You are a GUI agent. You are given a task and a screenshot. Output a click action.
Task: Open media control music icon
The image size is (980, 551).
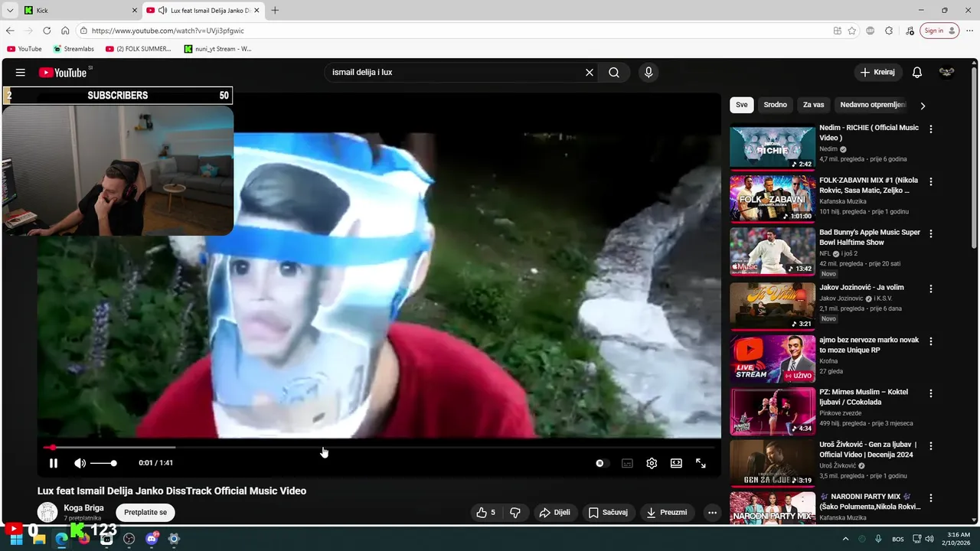[910, 31]
